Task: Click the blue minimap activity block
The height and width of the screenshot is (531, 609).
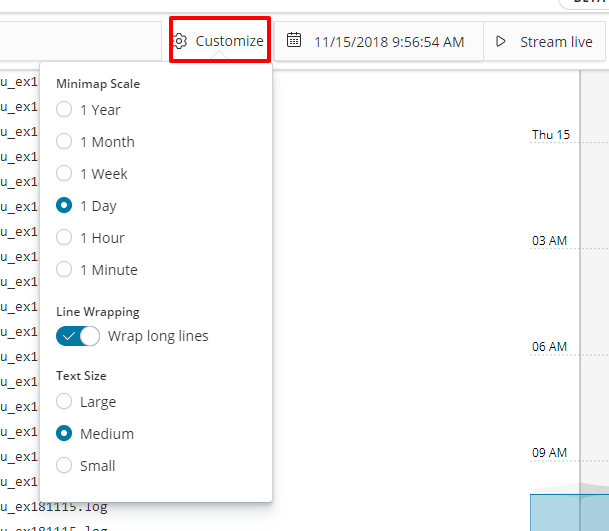Action: [x=569, y=512]
